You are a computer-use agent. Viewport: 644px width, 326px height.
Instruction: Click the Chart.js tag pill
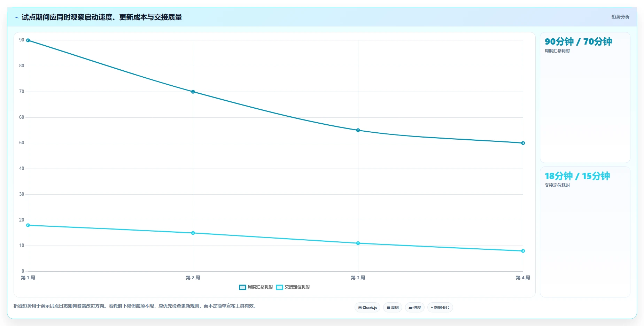coord(367,308)
